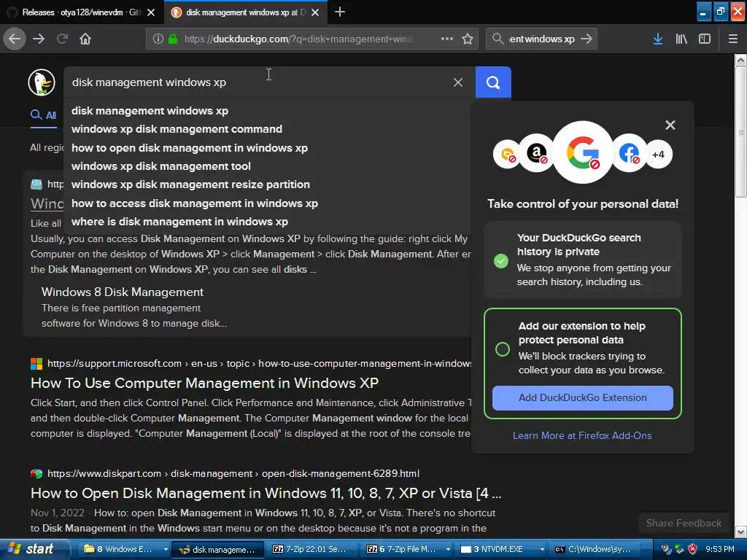Click the green checkmark for private search
This screenshot has width=747, height=560.
click(500, 260)
